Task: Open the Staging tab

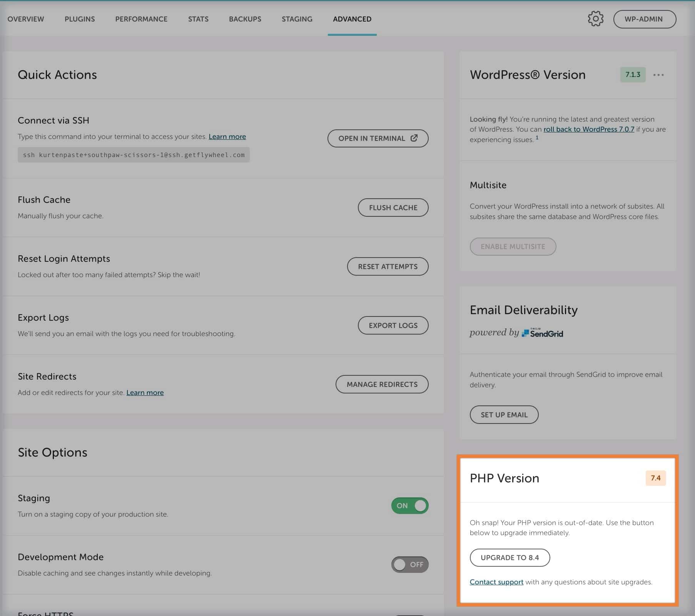Action: (x=297, y=19)
